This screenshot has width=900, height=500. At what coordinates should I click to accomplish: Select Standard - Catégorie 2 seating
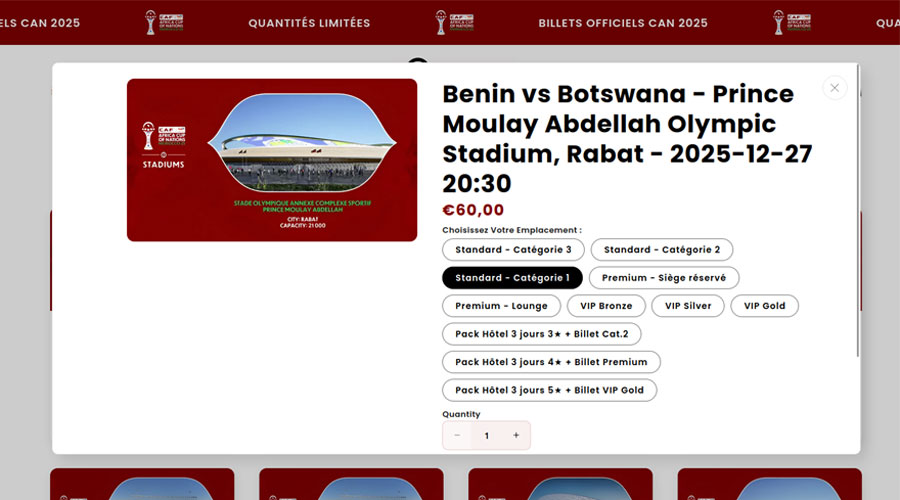(662, 250)
